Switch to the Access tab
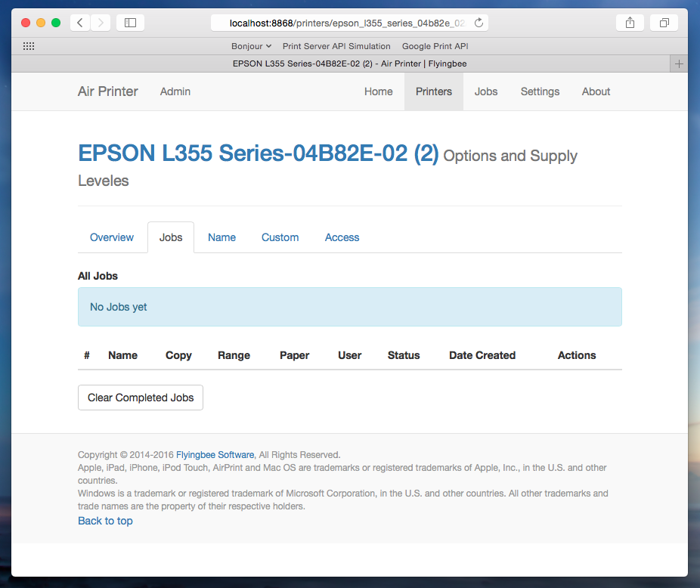700x588 pixels. click(342, 237)
